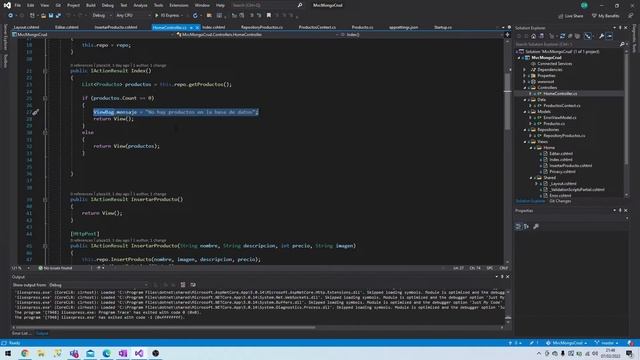The image size is (640, 360).
Task: Switch to the RepositoryProductos.cs tab
Action: pyautogui.click(x=262, y=27)
